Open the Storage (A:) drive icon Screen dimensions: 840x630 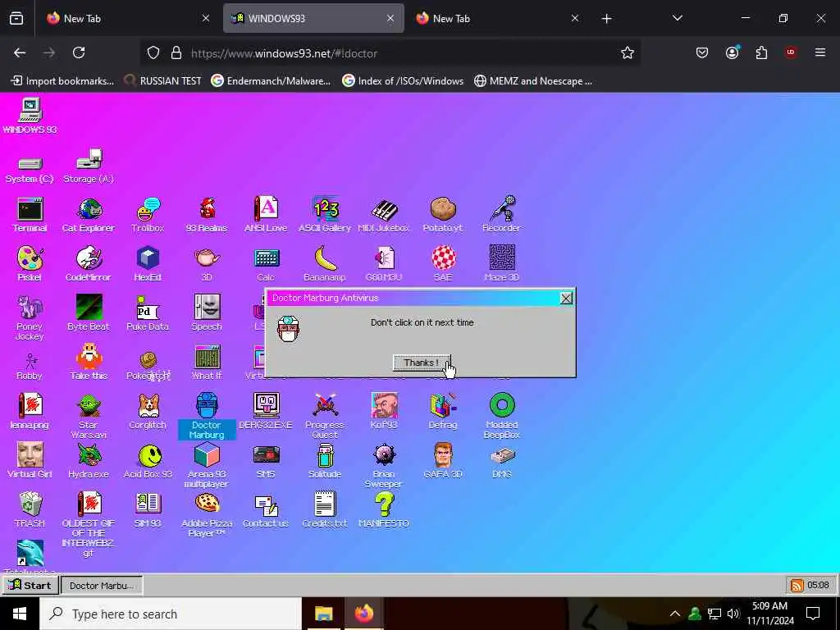pos(89,166)
